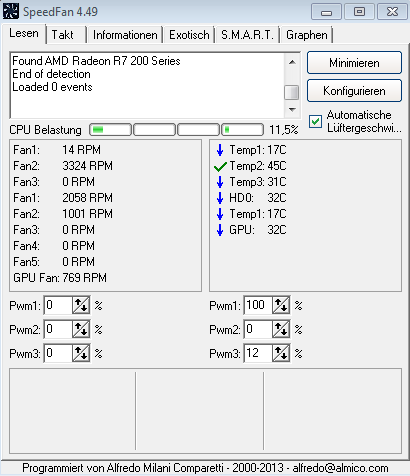Click the 'CPU Belastung' label
This screenshot has height=476, width=410.
45,130
